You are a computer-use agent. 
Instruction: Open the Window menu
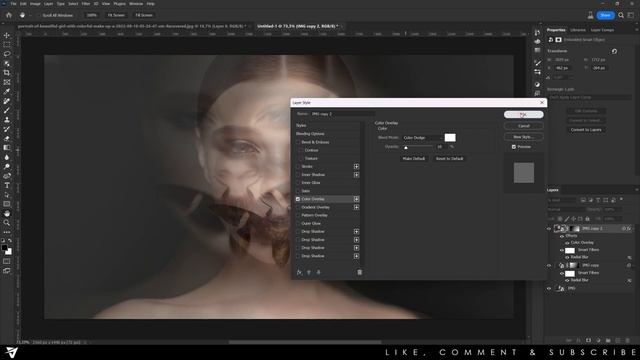coord(136,4)
